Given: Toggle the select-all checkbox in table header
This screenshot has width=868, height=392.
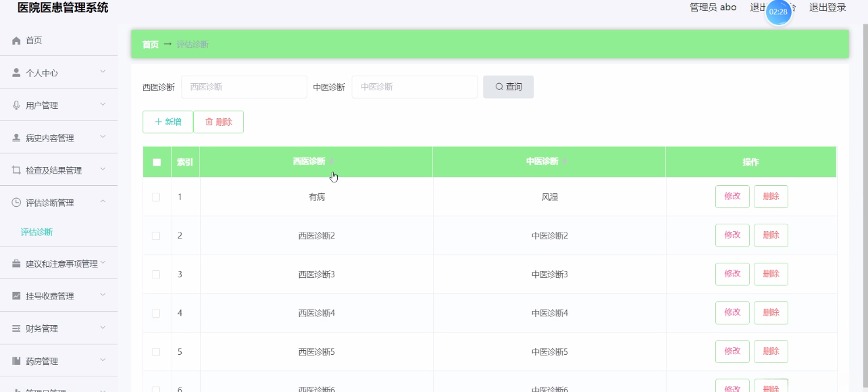Looking at the screenshot, I should (x=156, y=162).
